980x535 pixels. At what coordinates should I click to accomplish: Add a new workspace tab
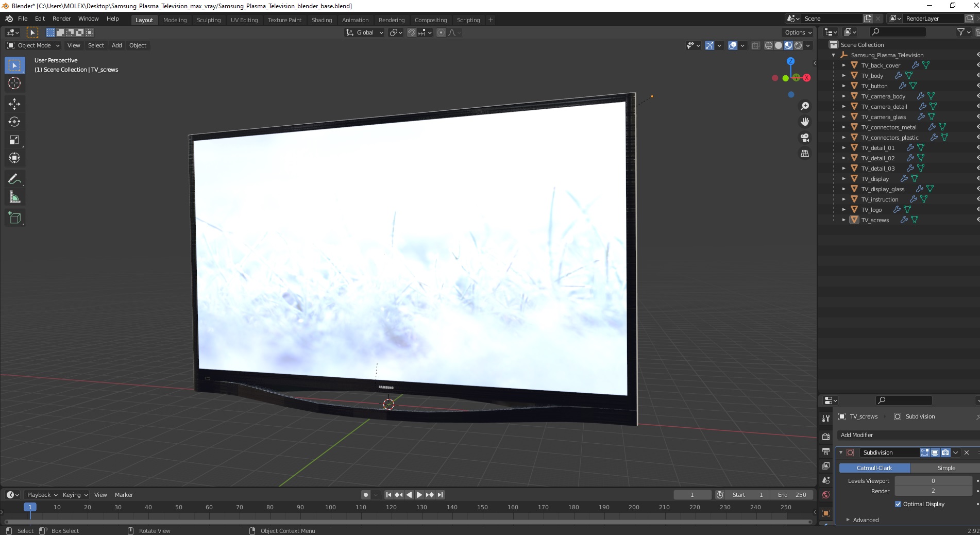[491, 20]
